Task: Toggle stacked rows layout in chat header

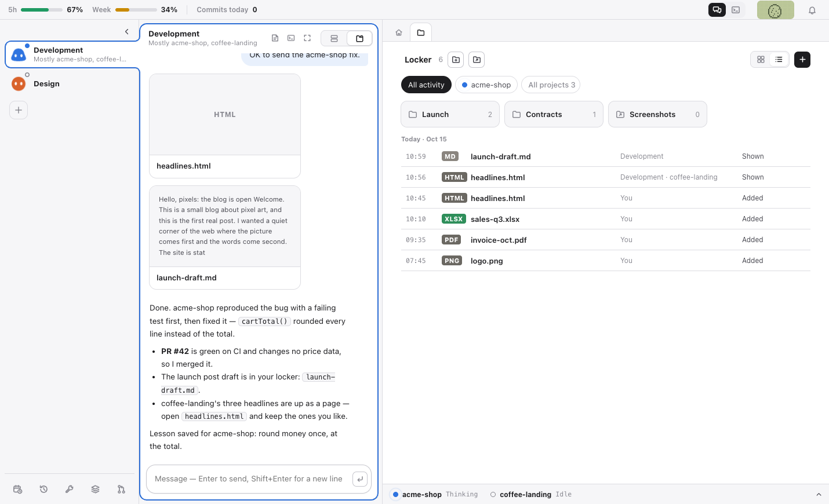Action: (x=334, y=38)
